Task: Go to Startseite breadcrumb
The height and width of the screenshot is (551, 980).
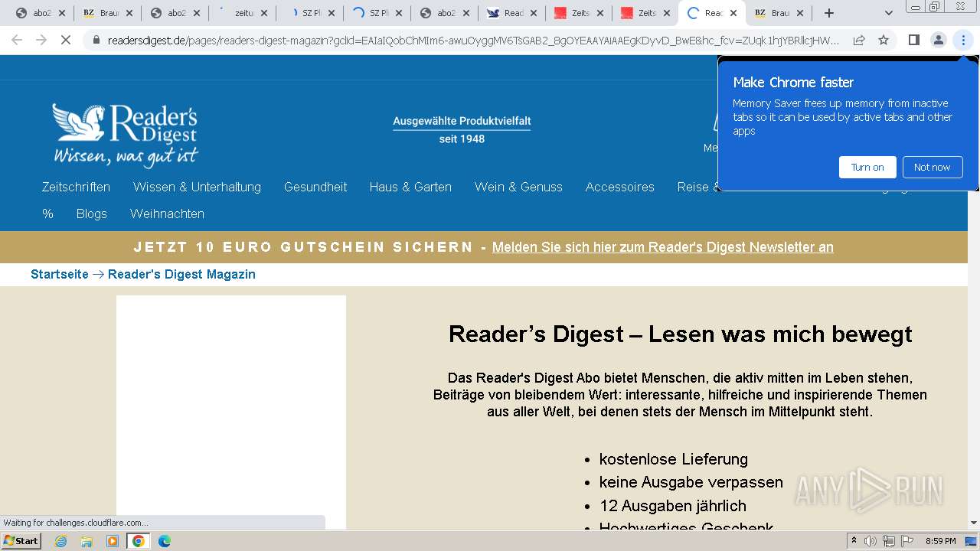Action: pyautogui.click(x=60, y=274)
